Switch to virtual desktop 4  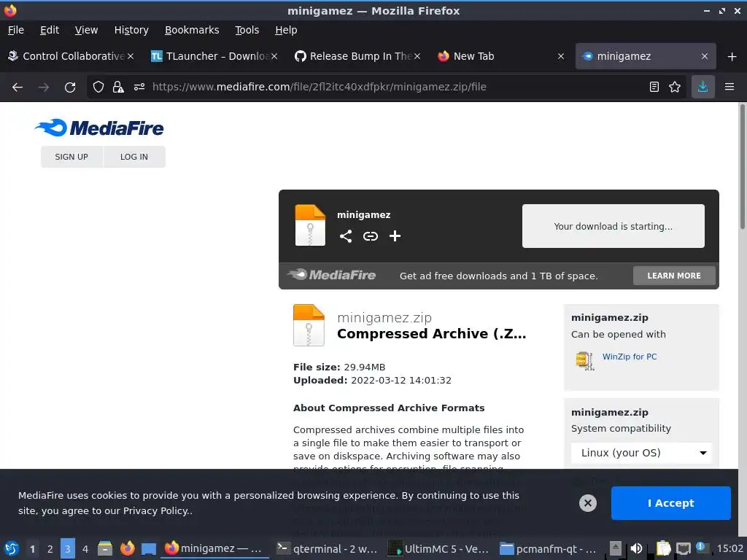[x=85, y=549]
